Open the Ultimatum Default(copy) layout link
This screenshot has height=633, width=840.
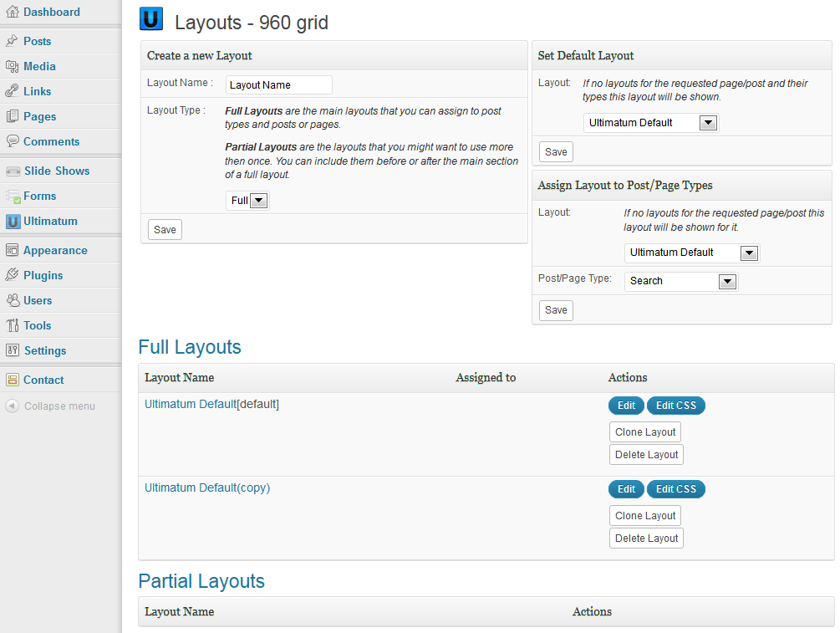tap(207, 488)
